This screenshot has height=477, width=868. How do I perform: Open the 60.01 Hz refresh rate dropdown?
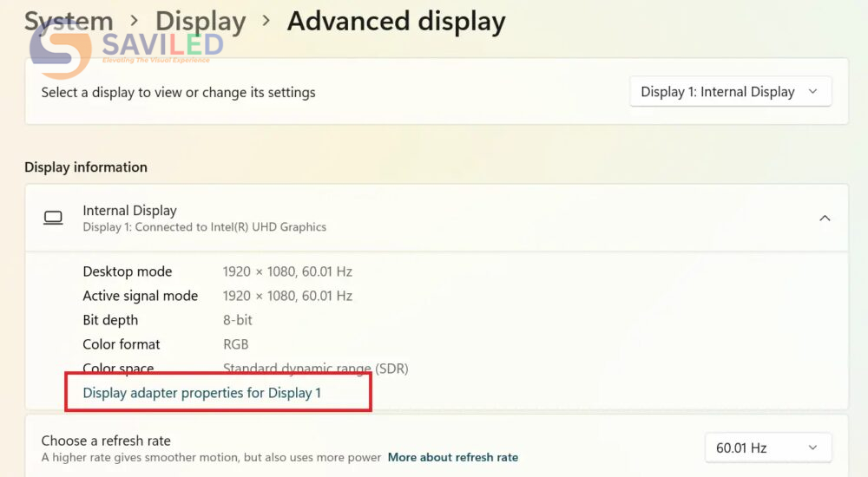(768, 448)
